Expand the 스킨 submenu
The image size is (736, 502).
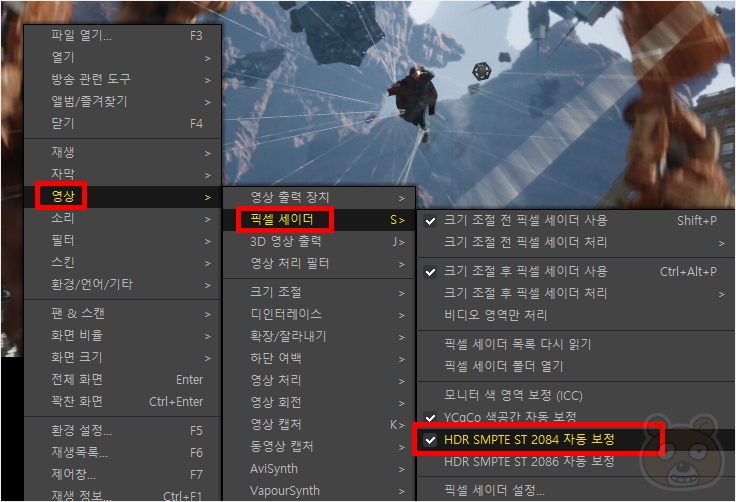click(123, 263)
